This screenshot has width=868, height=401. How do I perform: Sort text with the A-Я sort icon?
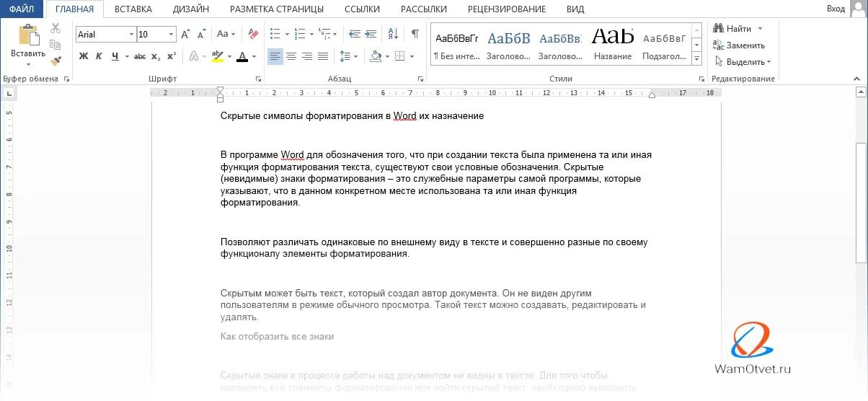393,34
